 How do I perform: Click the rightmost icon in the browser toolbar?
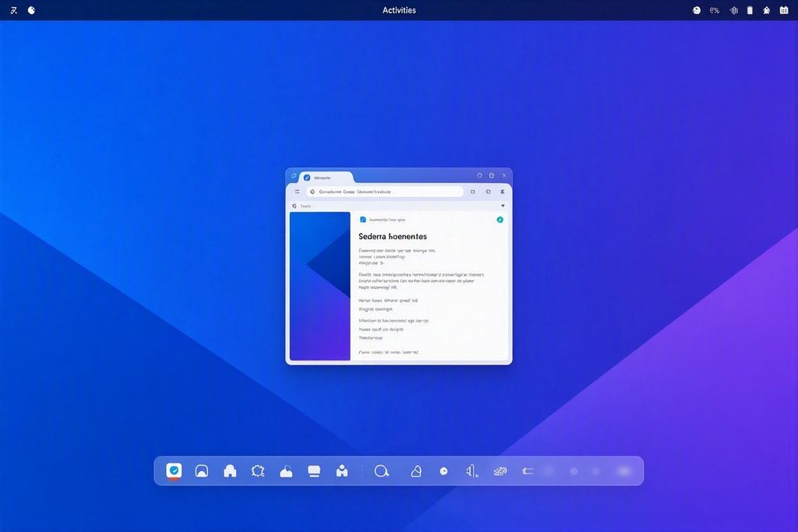coord(503,192)
